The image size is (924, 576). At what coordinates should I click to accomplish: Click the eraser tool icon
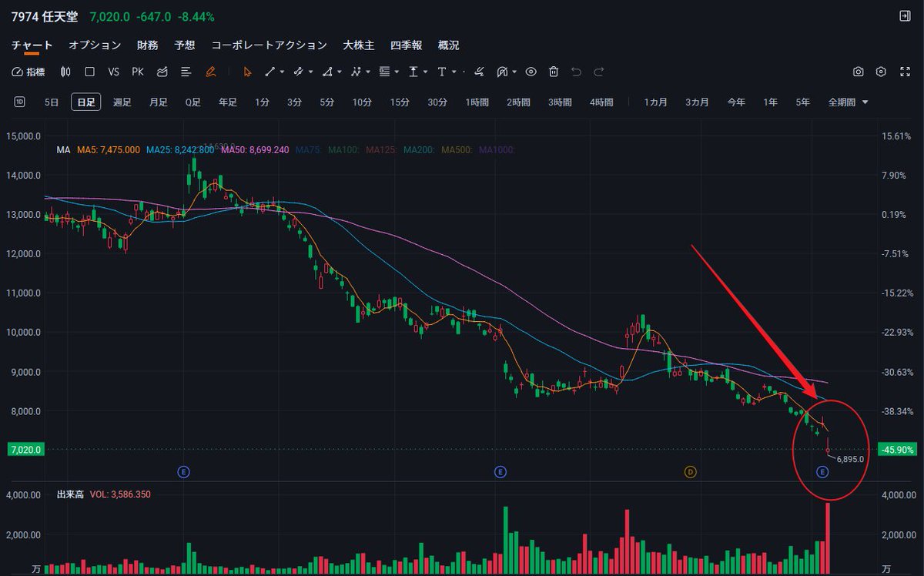coord(478,72)
